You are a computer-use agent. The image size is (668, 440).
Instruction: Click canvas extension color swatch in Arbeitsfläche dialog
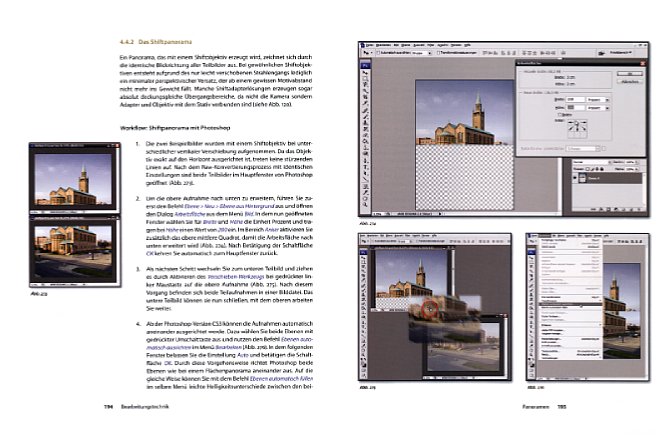pyautogui.click(x=604, y=149)
